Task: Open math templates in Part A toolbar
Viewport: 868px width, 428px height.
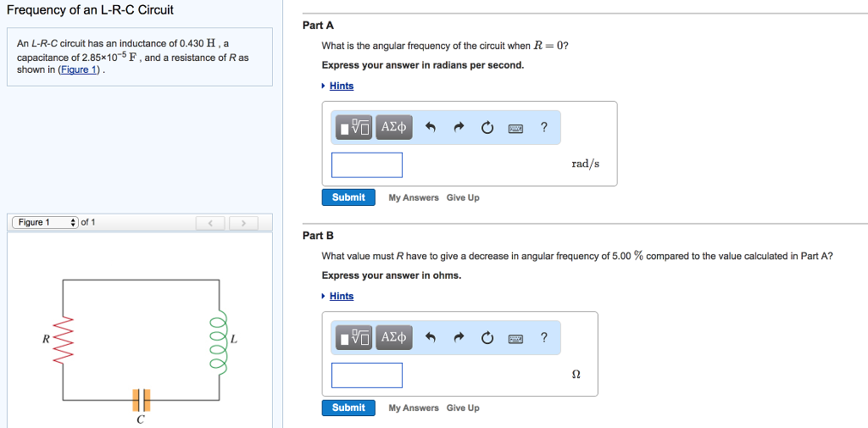Action: coord(354,127)
